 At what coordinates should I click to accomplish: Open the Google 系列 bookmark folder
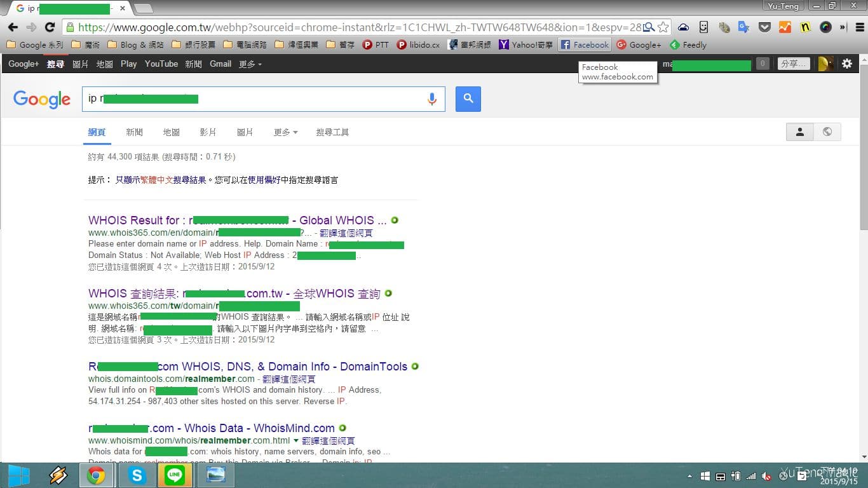point(36,45)
